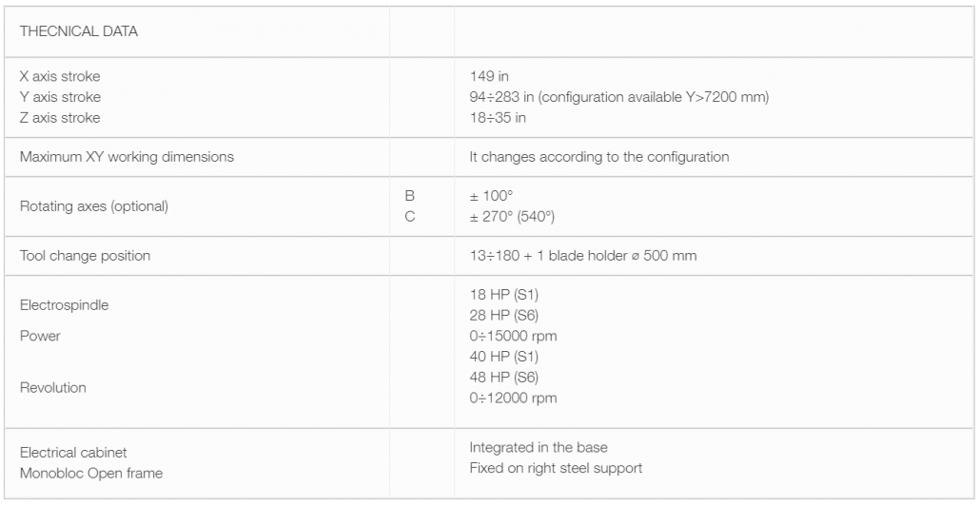Viewport: 980px width, 506px height.
Task: Click 'It changes according to the configuration'
Action: click(598, 157)
